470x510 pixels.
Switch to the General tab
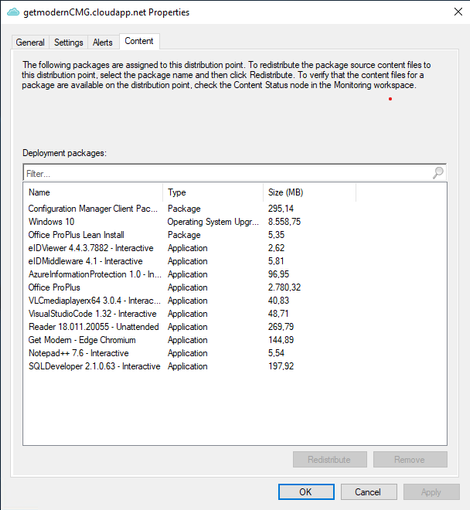tap(30, 42)
